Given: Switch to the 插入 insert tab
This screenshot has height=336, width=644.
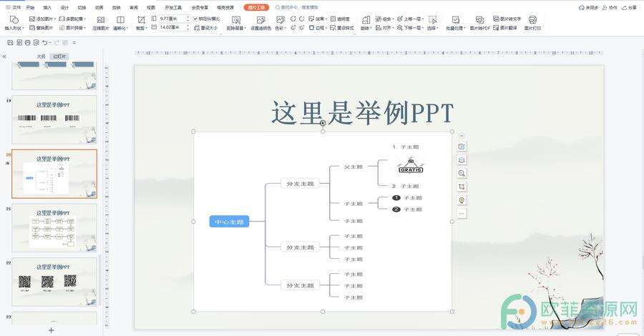Looking at the screenshot, I should click(x=48, y=7).
